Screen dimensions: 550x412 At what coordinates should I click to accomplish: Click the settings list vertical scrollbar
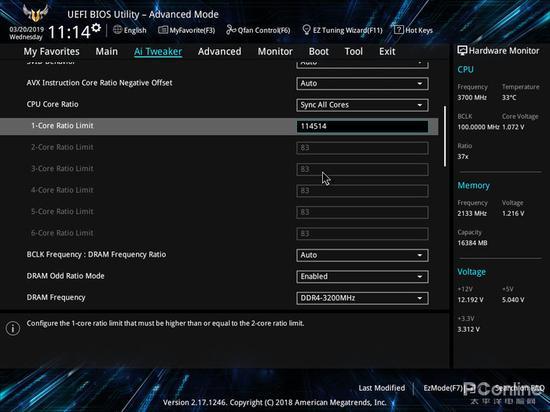445,136
